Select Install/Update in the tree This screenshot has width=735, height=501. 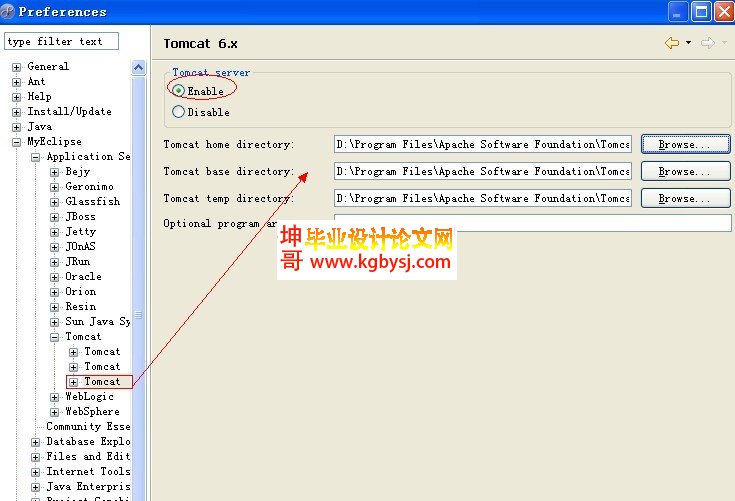(x=69, y=111)
